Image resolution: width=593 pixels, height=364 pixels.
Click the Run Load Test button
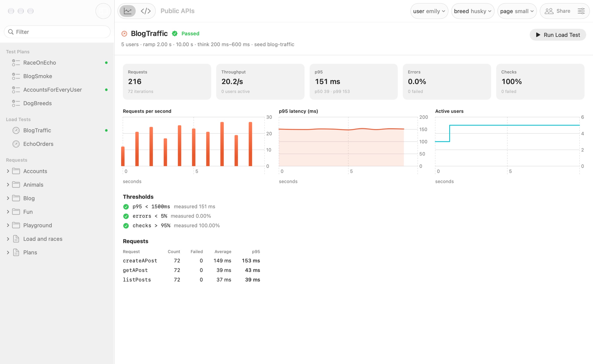[558, 35]
